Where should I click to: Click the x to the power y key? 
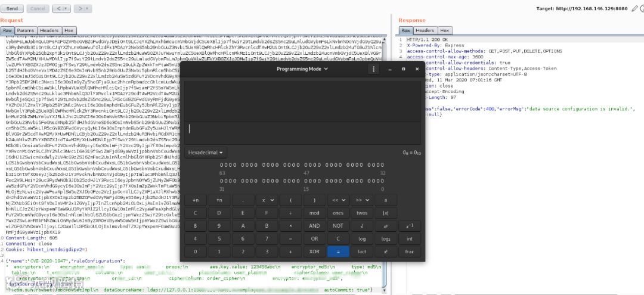click(x=385, y=226)
